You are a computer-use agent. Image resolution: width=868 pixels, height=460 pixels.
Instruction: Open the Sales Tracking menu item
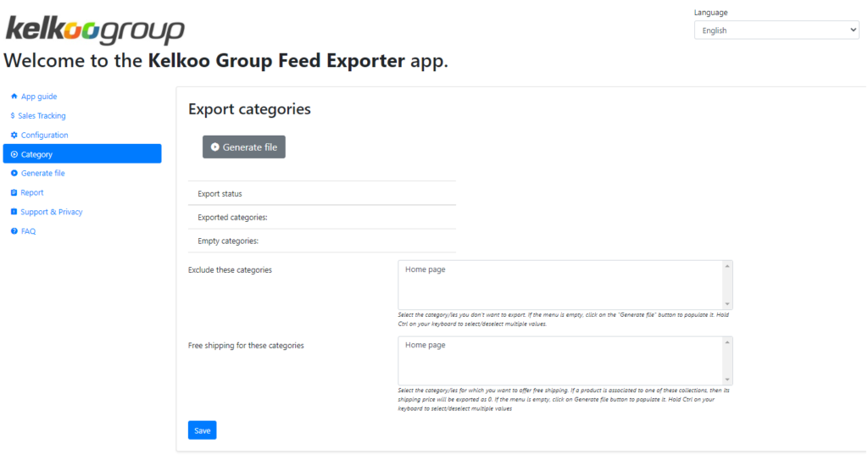pos(42,116)
